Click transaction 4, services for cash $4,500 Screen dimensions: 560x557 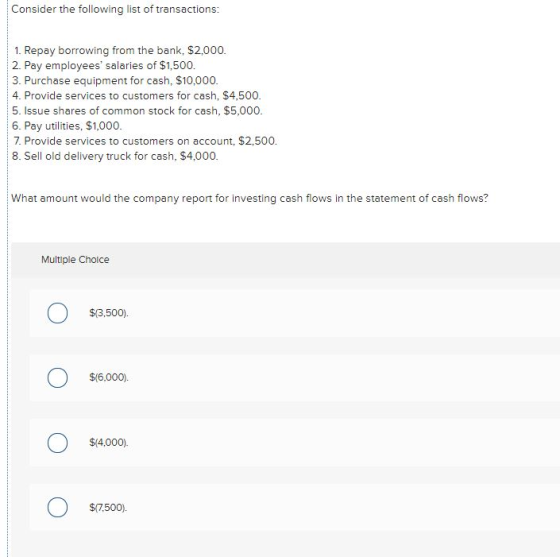(x=136, y=96)
